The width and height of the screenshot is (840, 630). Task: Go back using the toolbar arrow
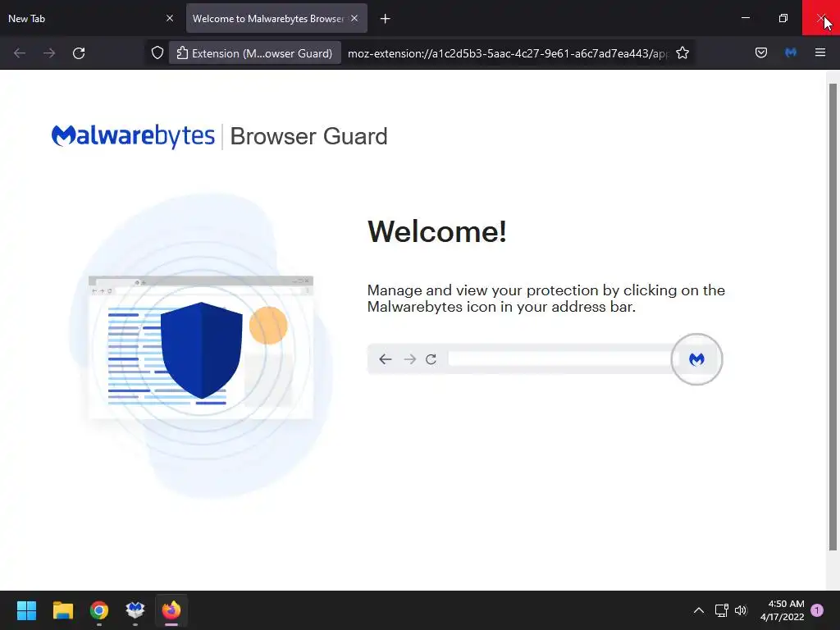coord(20,53)
